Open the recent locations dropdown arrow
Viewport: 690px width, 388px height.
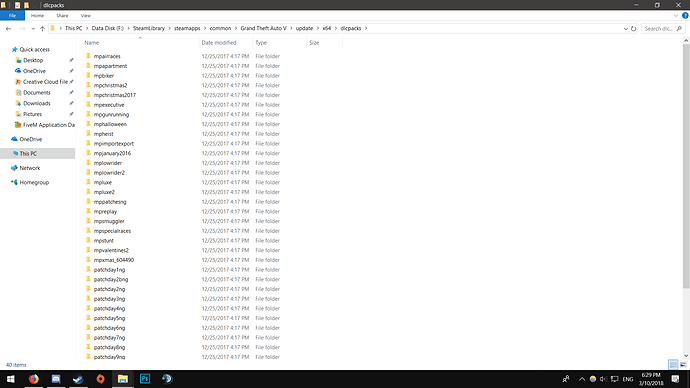[x=33, y=29]
